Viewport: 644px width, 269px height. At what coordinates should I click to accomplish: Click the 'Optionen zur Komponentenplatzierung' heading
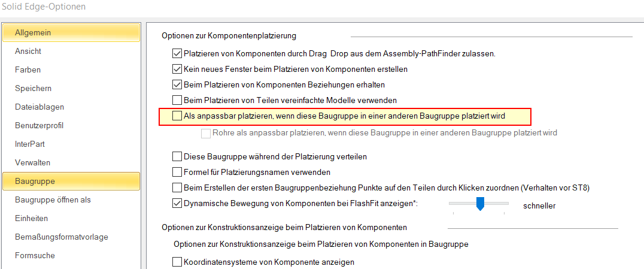pyautogui.click(x=229, y=36)
